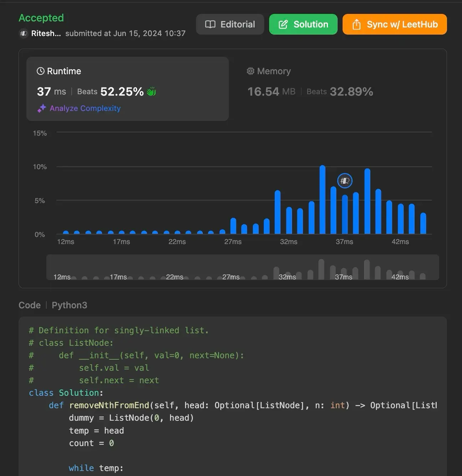Click the upload icon on Sync w/ LeetHub

click(x=356, y=24)
